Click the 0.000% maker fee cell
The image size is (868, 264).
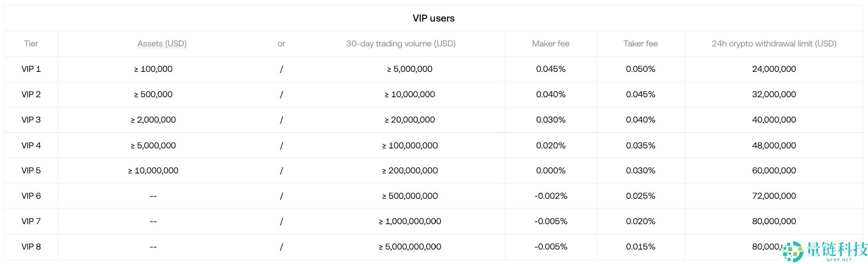pyautogui.click(x=550, y=171)
